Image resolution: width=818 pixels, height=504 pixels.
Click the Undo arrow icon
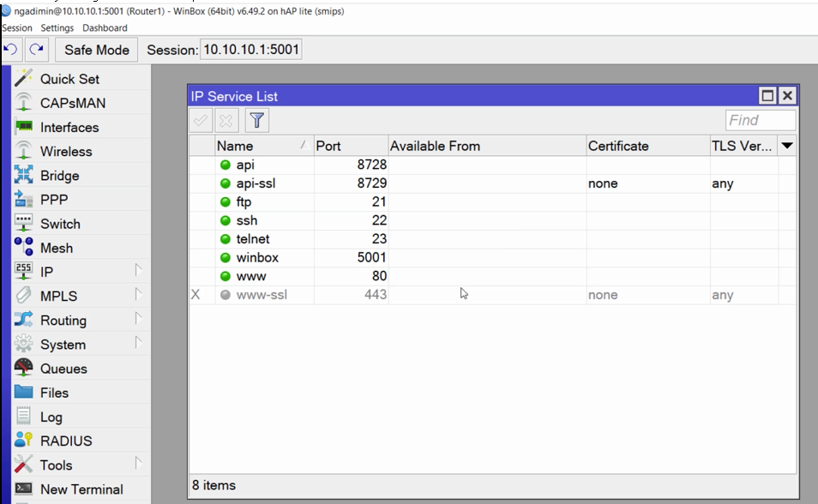point(10,50)
